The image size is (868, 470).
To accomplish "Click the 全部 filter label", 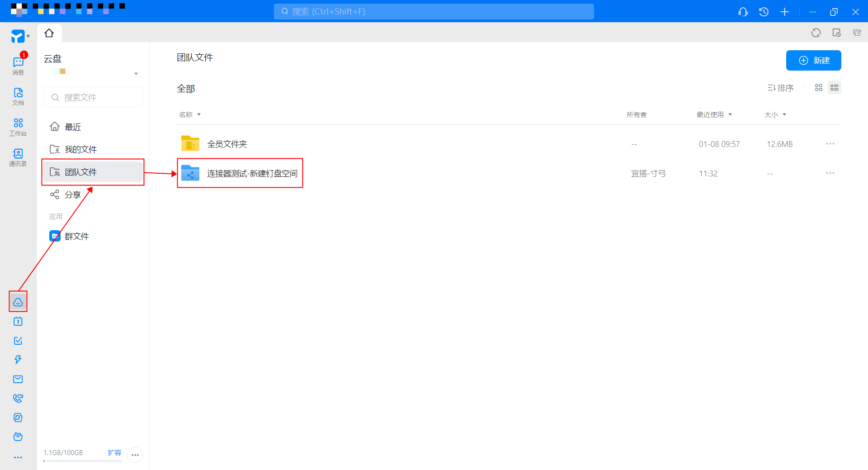I will (186, 89).
